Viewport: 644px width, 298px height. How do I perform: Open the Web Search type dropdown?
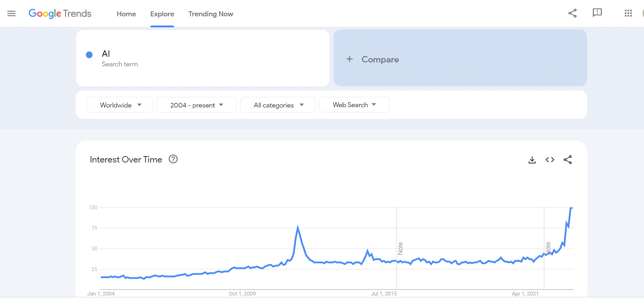pos(354,105)
